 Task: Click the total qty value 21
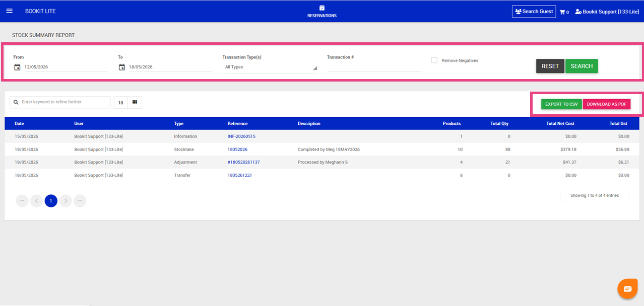point(508,162)
